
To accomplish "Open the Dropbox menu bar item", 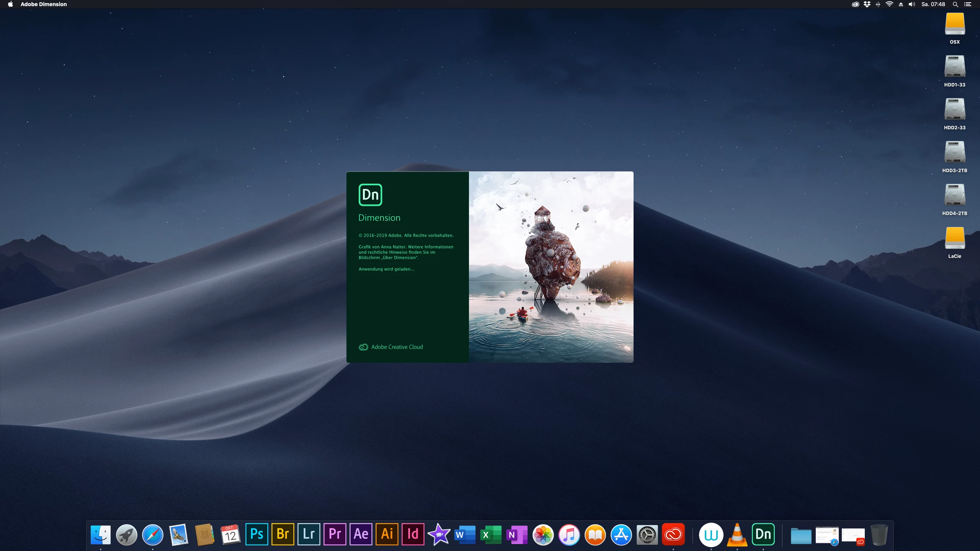I will tap(867, 4).
